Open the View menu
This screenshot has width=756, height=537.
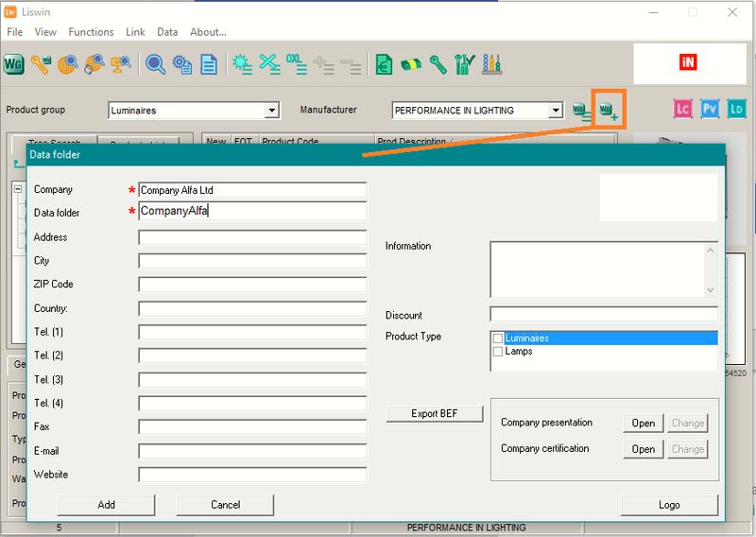pos(45,32)
